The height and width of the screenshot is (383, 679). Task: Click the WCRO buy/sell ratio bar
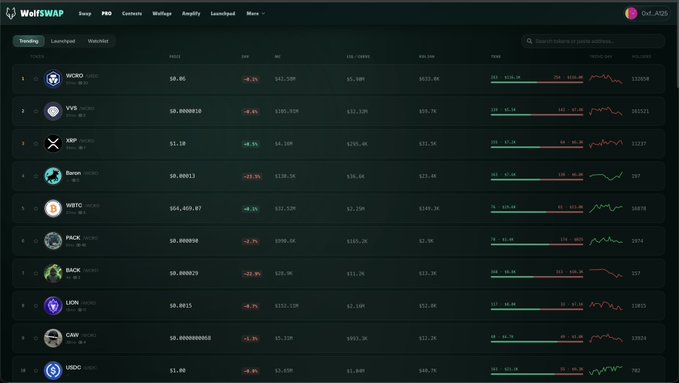[537, 82]
